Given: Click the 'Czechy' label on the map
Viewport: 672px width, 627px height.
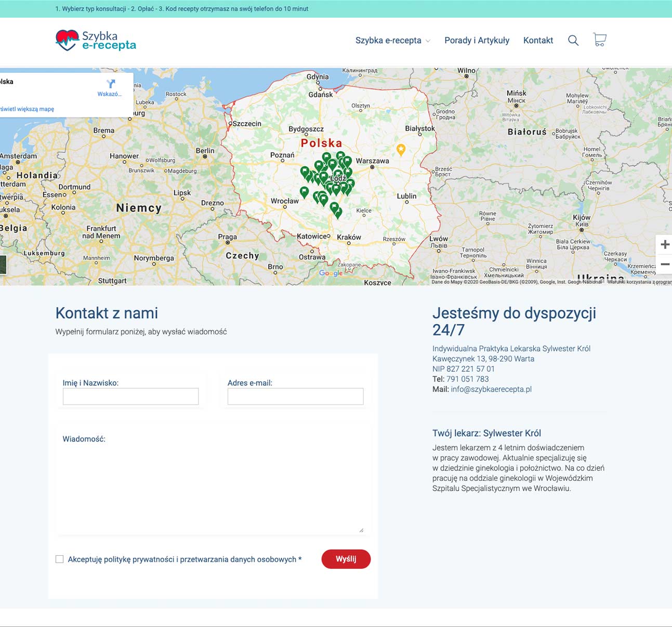Looking at the screenshot, I should point(242,255).
